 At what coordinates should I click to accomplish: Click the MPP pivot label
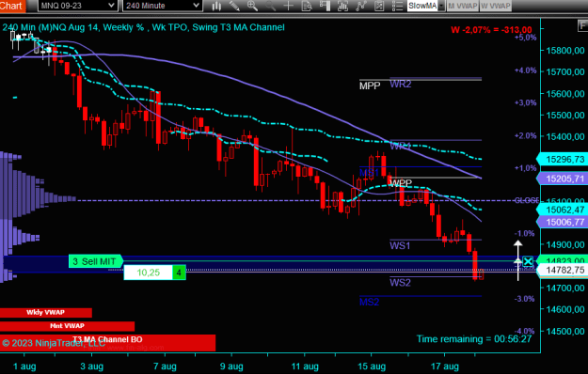coord(370,86)
